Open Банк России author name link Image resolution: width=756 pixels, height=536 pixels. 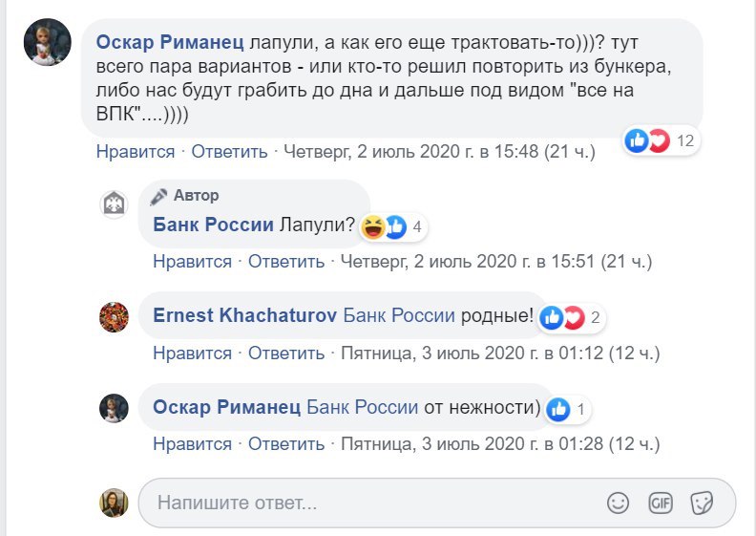click(213, 226)
